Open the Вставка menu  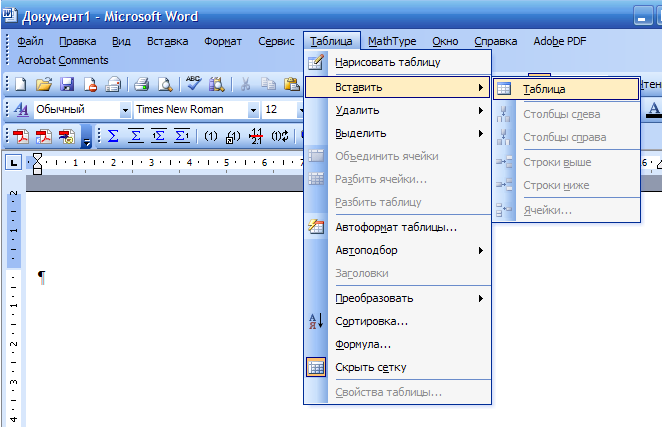[x=167, y=41]
